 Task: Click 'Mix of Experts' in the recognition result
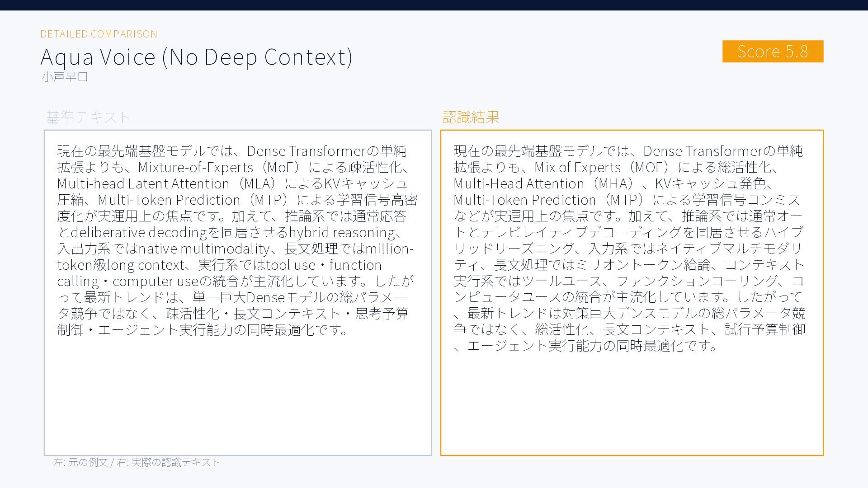coord(577,167)
